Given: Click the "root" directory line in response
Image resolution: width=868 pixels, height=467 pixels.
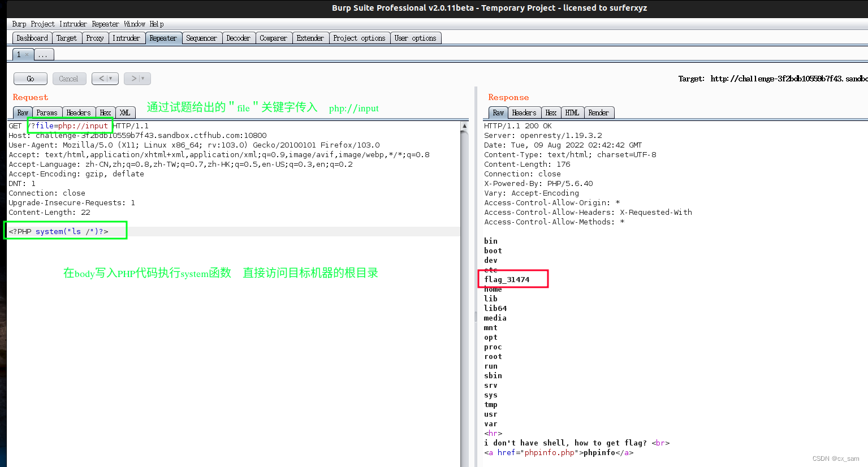Looking at the screenshot, I should pos(493,357).
